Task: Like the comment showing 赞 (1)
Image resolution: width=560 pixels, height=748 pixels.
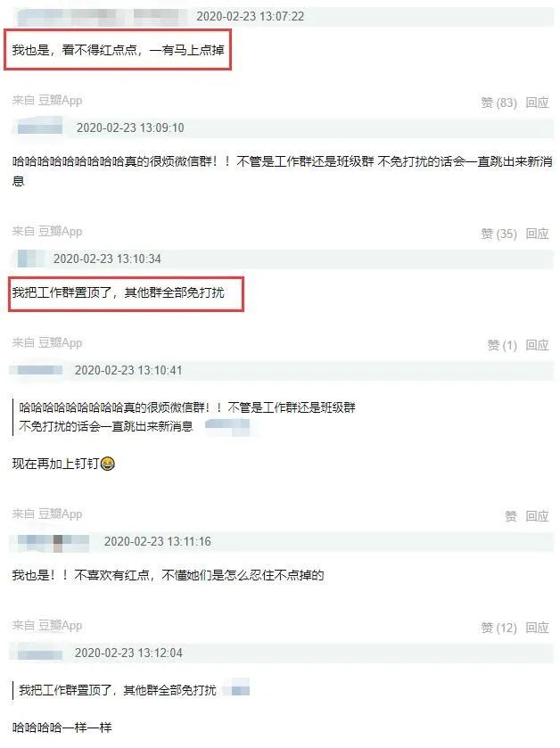Action: 502,345
